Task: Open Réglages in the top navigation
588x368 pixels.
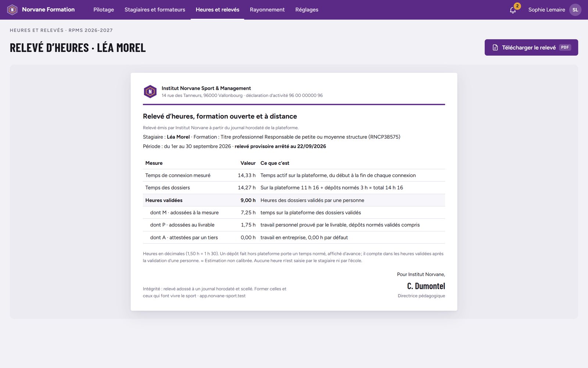Action: click(x=307, y=10)
